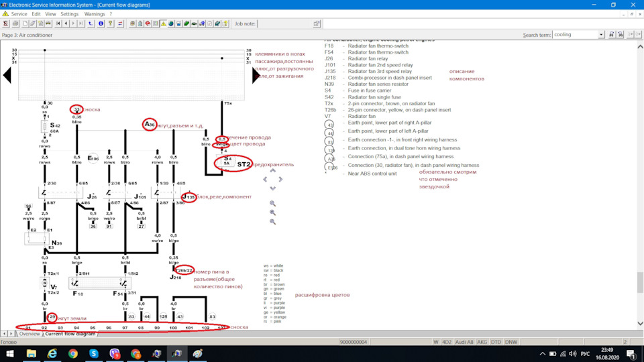The height and width of the screenshot is (362, 644).
Task: Open the Warnings menu
Action: pos(95,13)
